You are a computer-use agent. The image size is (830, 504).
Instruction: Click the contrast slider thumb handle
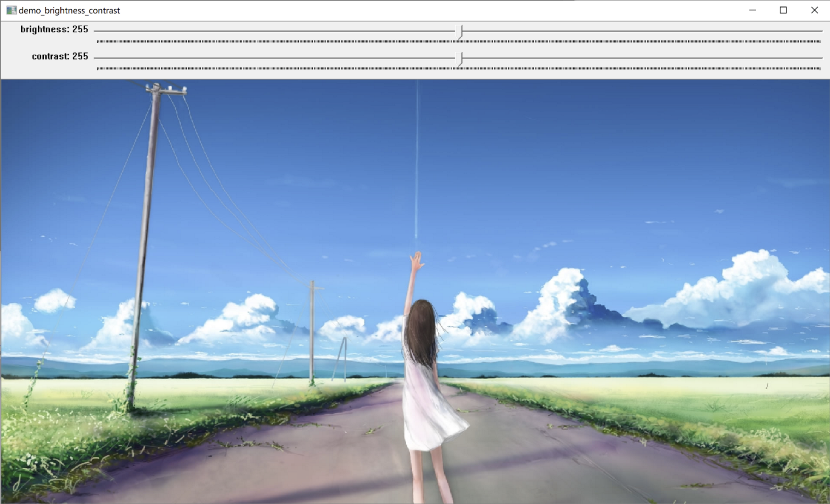pos(459,59)
